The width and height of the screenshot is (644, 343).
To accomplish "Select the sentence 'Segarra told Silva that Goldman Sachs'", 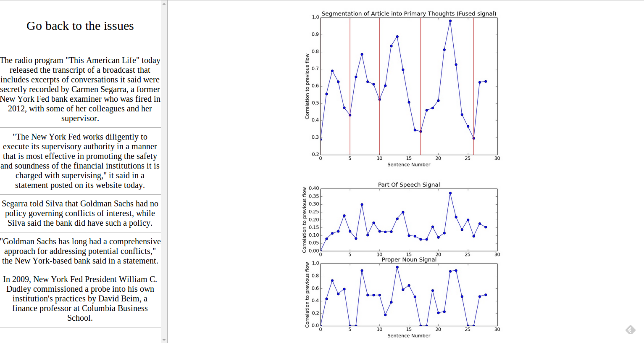I will (80, 213).
